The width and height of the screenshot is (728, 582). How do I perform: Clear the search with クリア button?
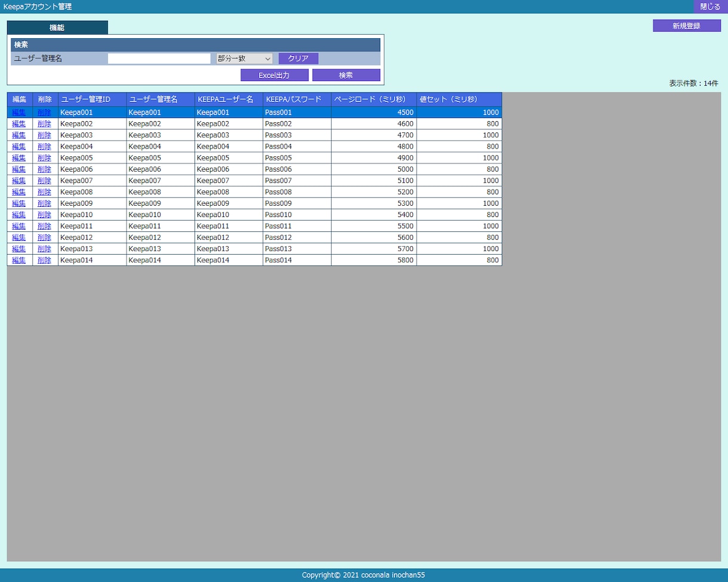[x=298, y=58]
